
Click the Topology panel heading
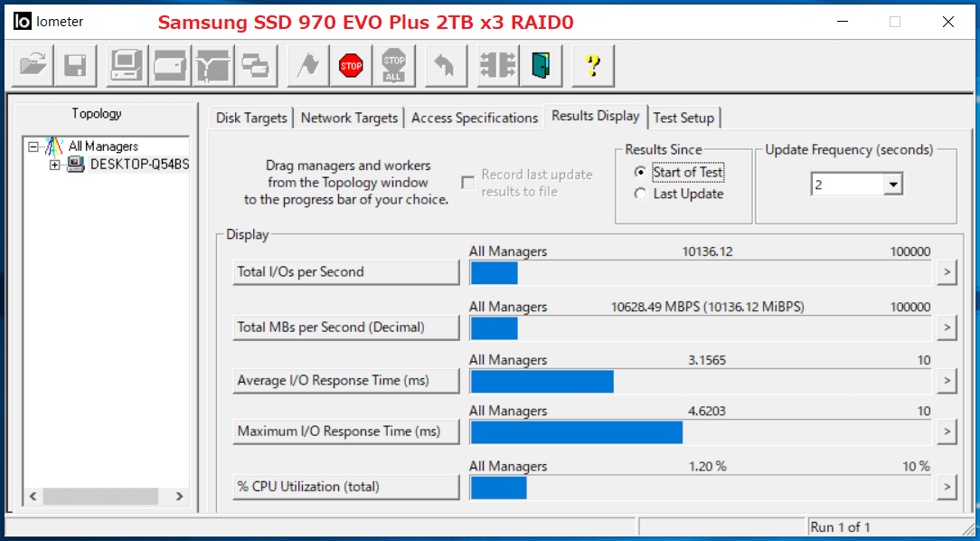(96, 114)
